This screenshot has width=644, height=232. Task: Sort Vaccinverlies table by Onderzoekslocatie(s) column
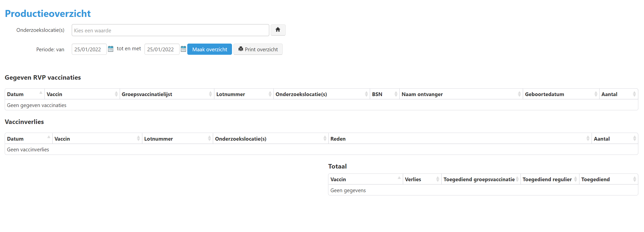point(270,139)
